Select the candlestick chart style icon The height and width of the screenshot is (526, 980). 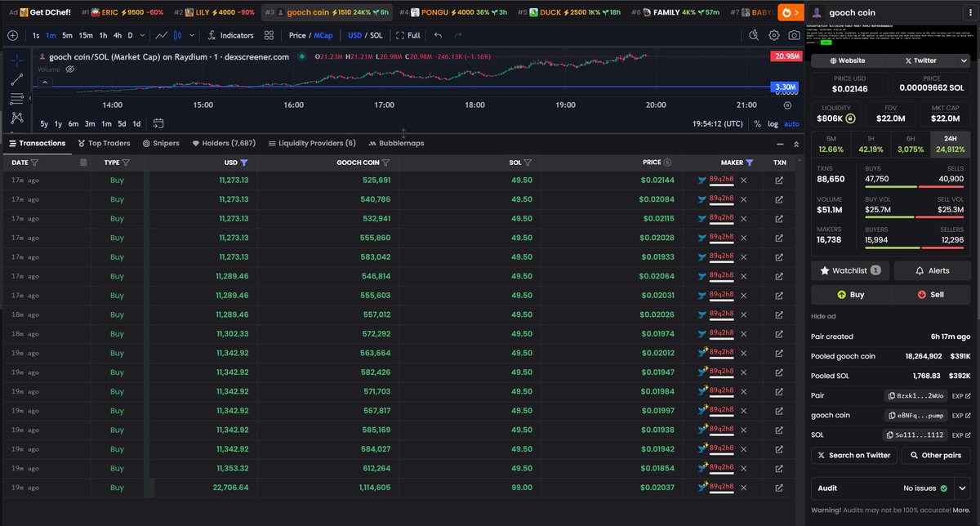pos(179,35)
